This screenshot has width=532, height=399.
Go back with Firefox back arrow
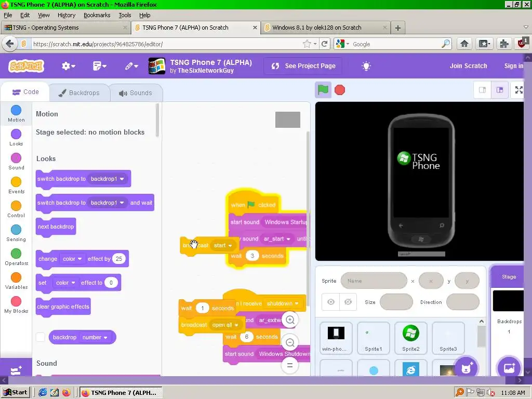[x=10, y=44]
